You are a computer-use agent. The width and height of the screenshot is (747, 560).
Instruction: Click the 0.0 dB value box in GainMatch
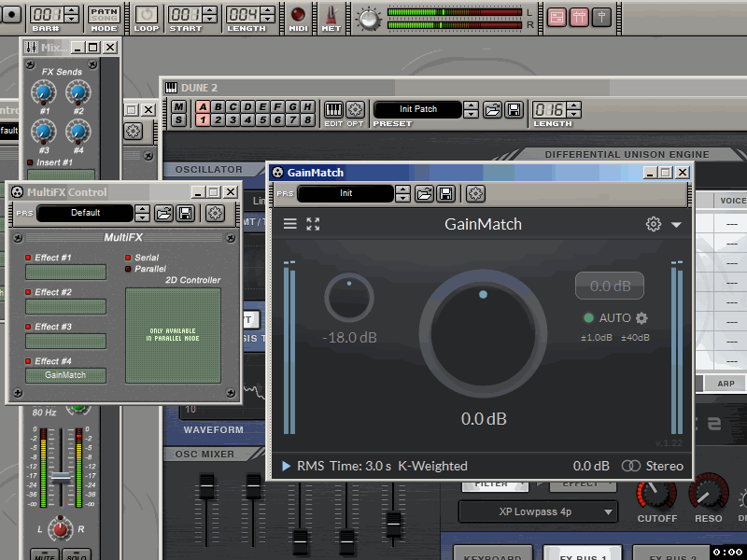click(x=610, y=286)
